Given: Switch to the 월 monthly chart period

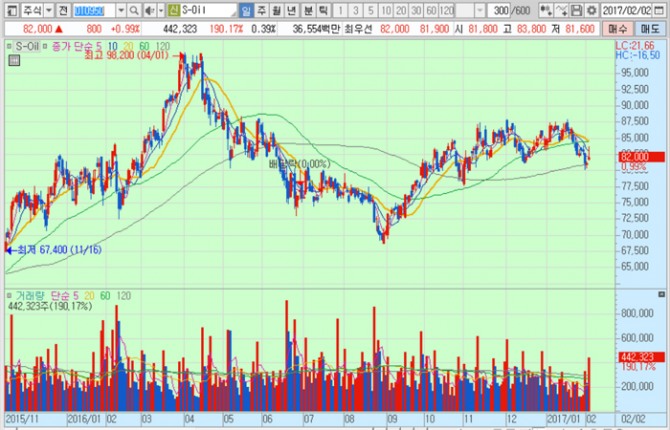Looking at the screenshot, I should [278, 9].
